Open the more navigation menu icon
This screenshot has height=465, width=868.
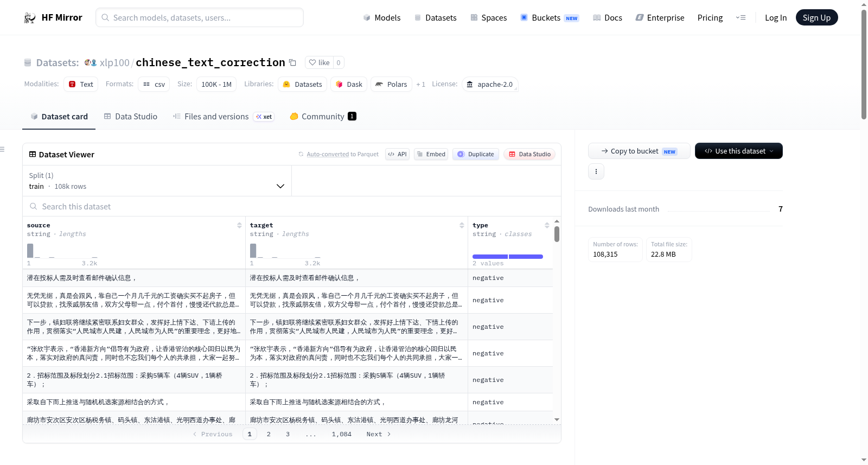coord(741,17)
